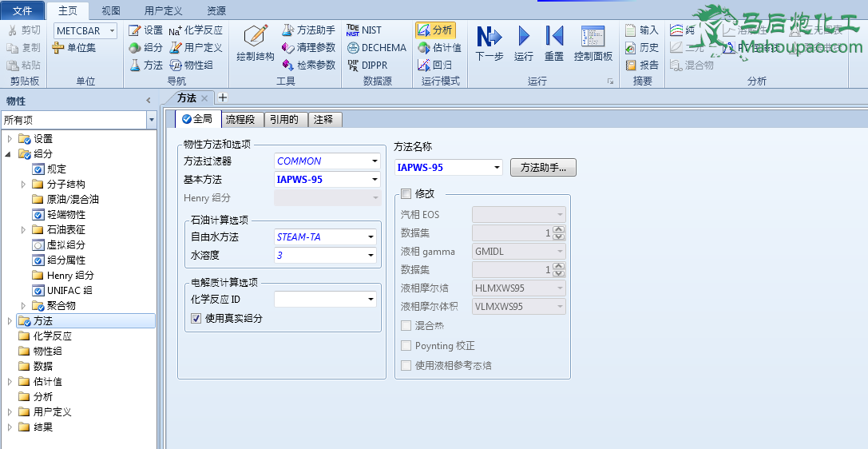The height and width of the screenshot is (449, 868).
Task: Open the 水溶度 dropdown
Action: [371, 255]
